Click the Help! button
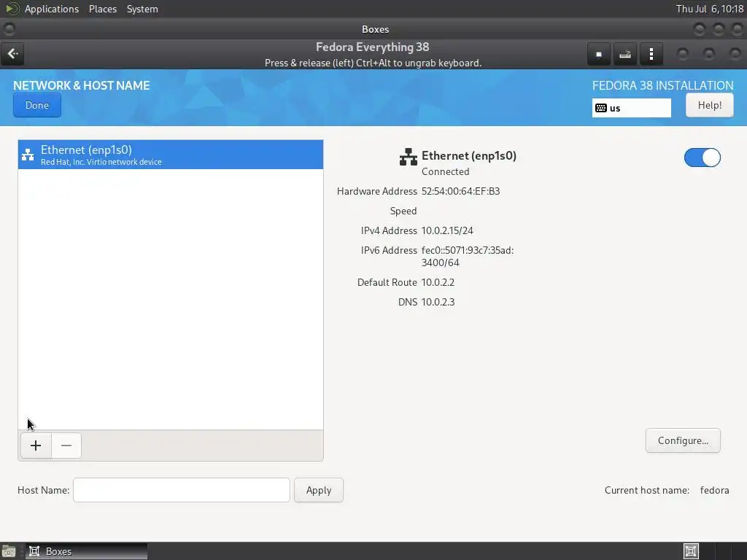 709,105
